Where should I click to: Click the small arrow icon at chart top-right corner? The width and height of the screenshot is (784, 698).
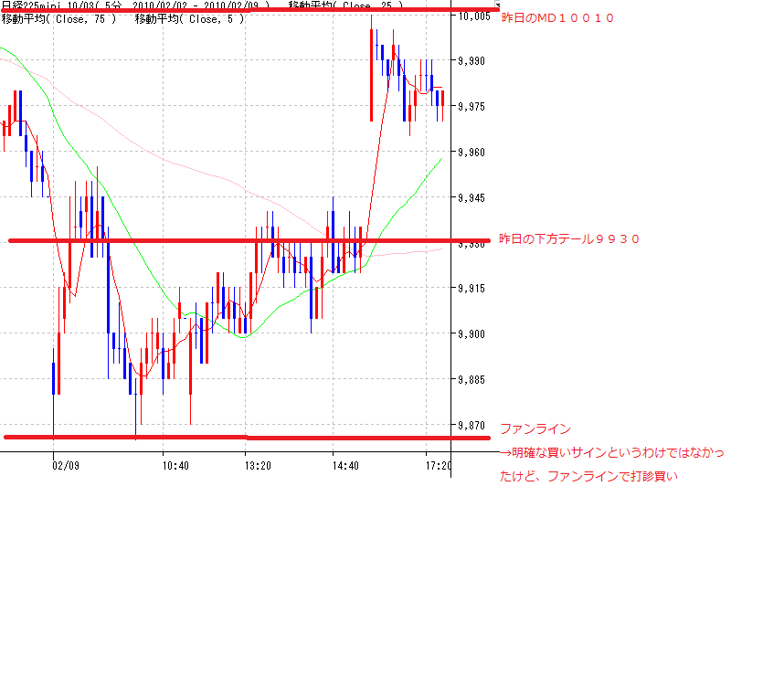497,5
